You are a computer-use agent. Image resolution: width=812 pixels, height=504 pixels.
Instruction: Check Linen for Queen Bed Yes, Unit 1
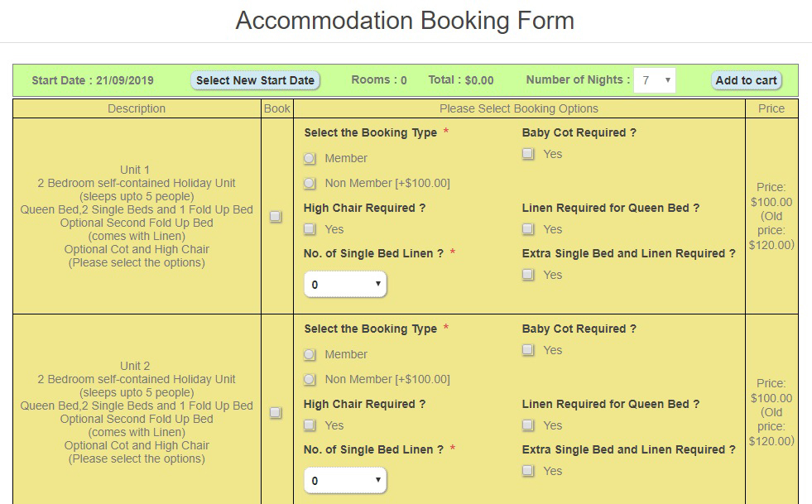[x=528, y=229]
